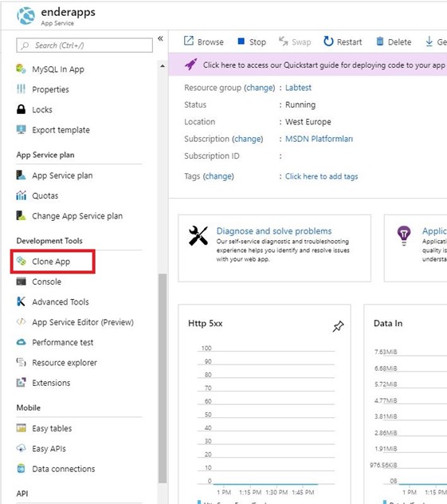Select Clone App menu item
The width and height of the screenshot is (447, 504).
click(53, 262)
